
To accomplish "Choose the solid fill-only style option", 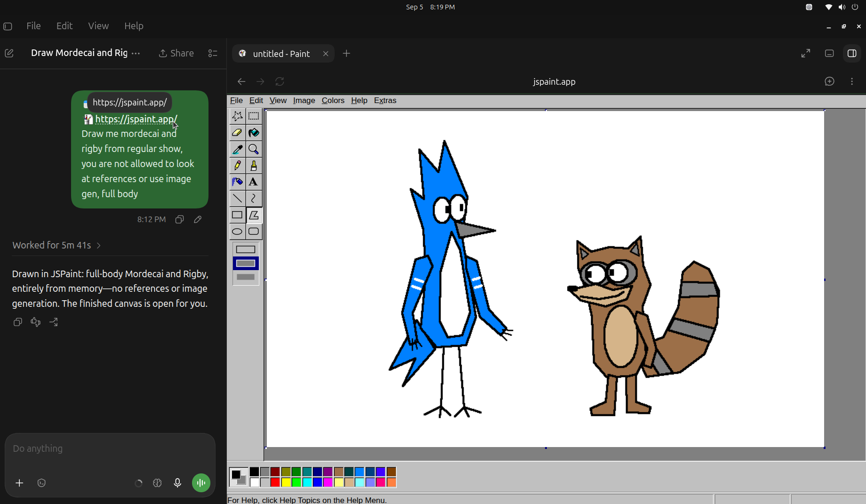I will pyautogui.click(x=246, y=278).
